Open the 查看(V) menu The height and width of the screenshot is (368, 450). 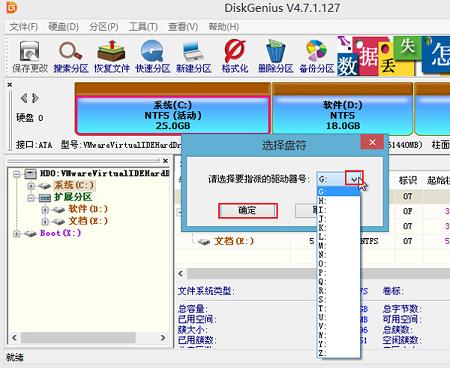point(183,27)
